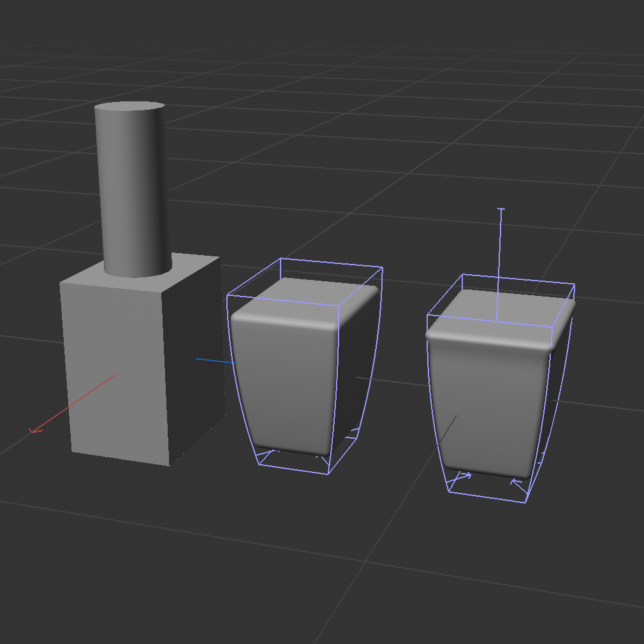Click the flat top cap of the cylinder

pyautogui.click(x=129, y=106)
